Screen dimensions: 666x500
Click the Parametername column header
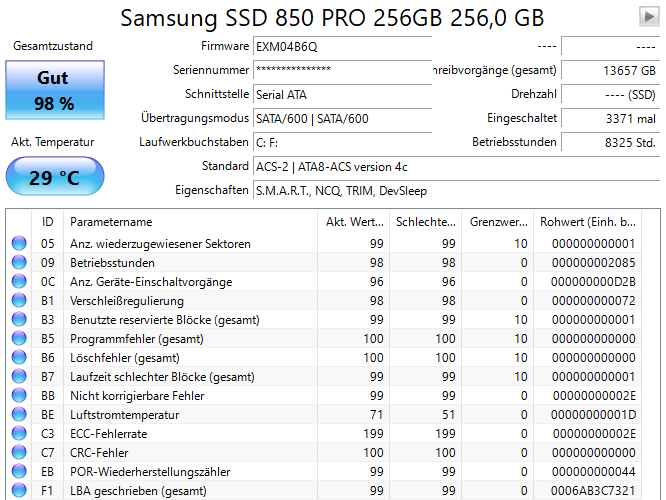[190, 222]
